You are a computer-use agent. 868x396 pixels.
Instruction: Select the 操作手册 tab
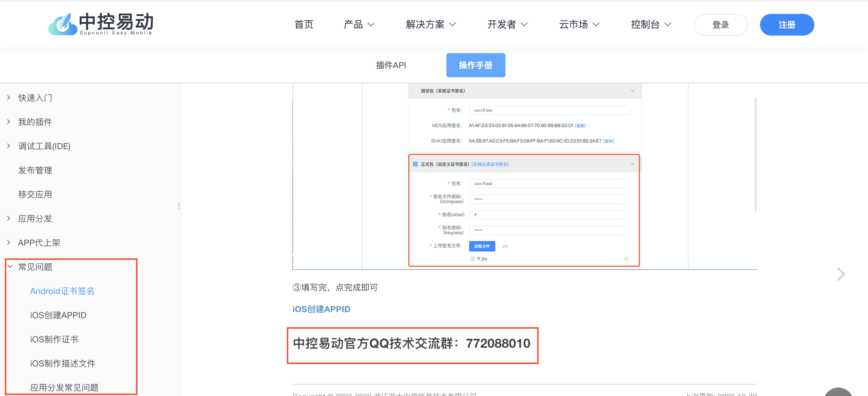pyautogui.click(x=475, y=65)
